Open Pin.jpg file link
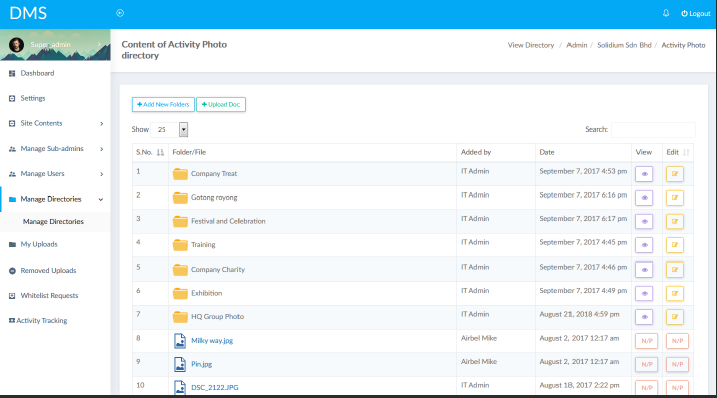This screenshot has width=717, height=398. click(201, 365)
